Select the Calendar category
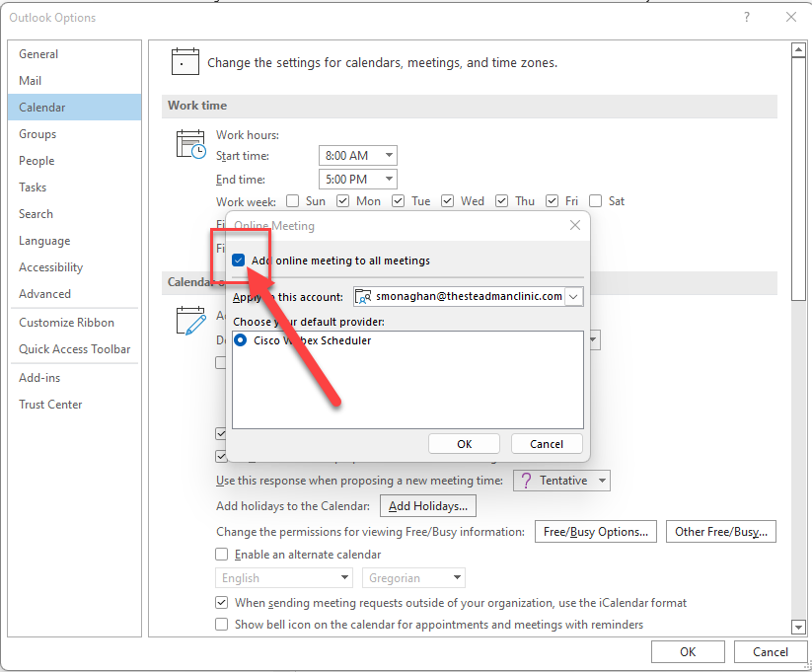This screenshot has height=672, width=812. (x=75, y=108)
